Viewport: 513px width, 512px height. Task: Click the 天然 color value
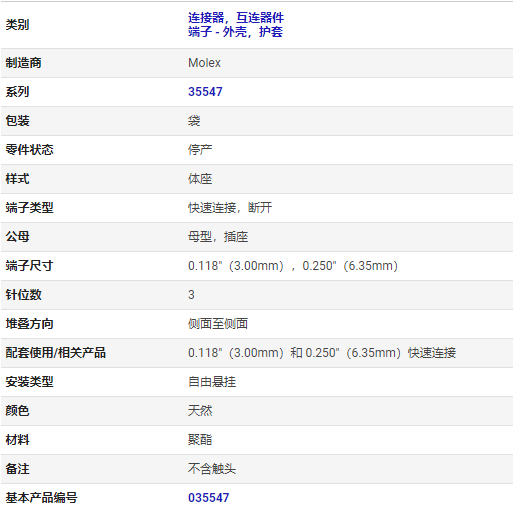(x=200, y=411)
